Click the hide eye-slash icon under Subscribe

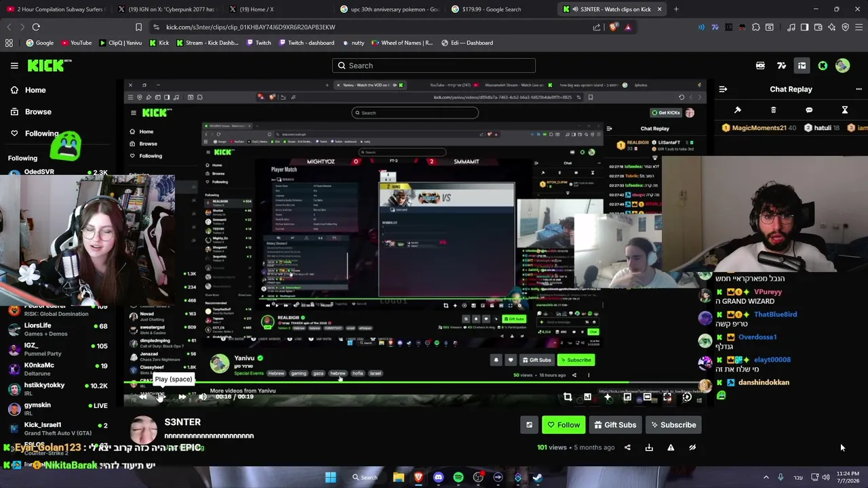point(692,447)
